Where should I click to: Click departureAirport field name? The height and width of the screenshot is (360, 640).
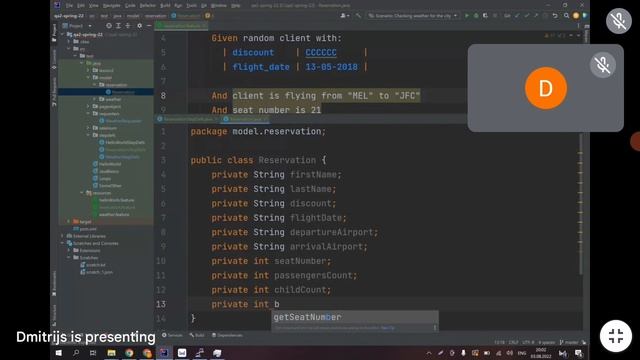pos(332,232)
